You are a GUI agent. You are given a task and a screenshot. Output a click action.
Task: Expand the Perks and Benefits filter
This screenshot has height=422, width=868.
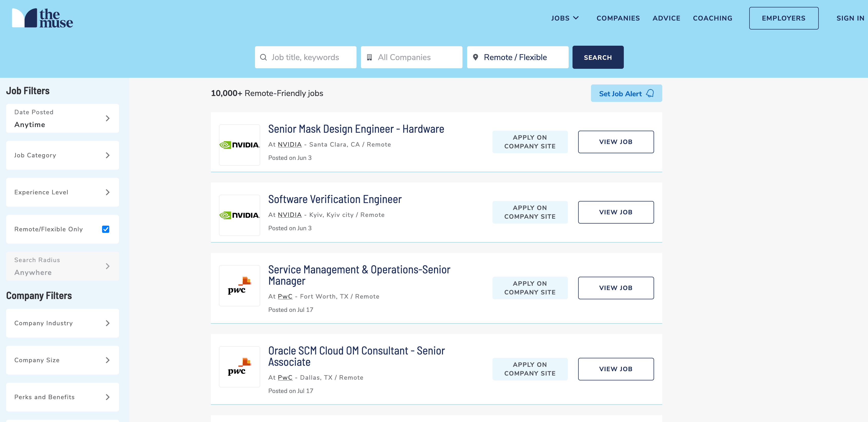(63, 397)
